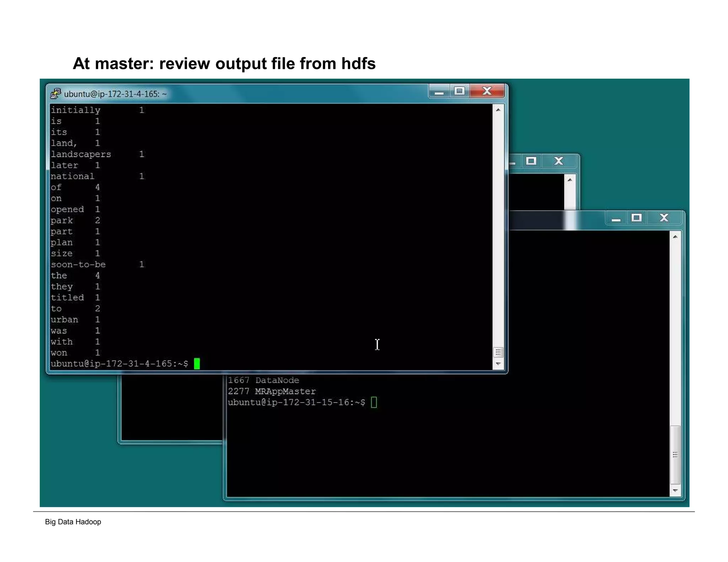Click the word 'they' in terminal output

pos(61,287)
